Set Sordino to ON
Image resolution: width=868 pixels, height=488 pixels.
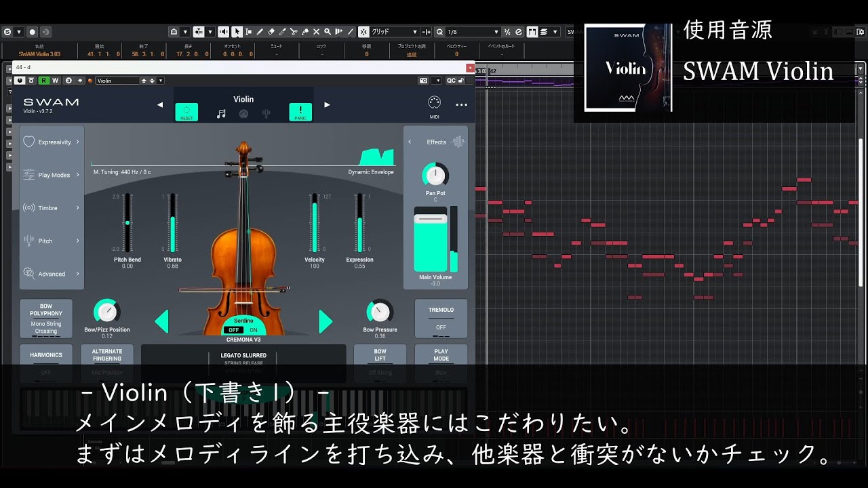pos(253,330)
